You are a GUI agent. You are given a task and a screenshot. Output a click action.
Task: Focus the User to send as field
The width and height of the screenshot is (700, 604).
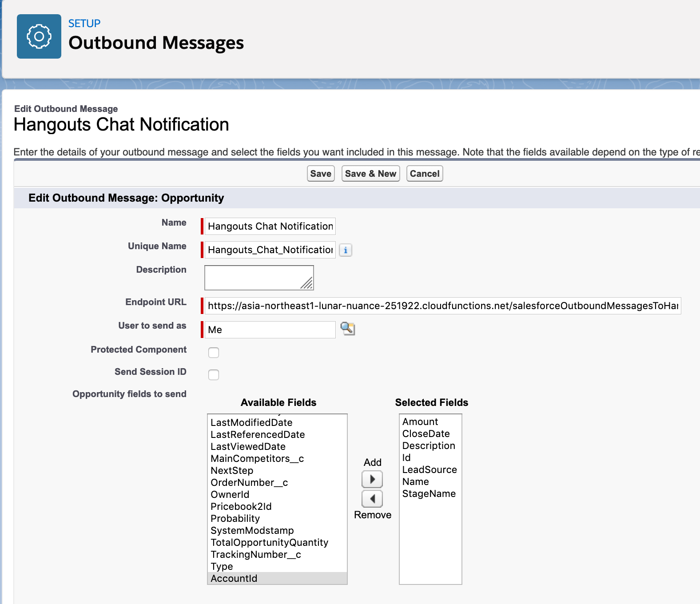click(x=270, y=330)
